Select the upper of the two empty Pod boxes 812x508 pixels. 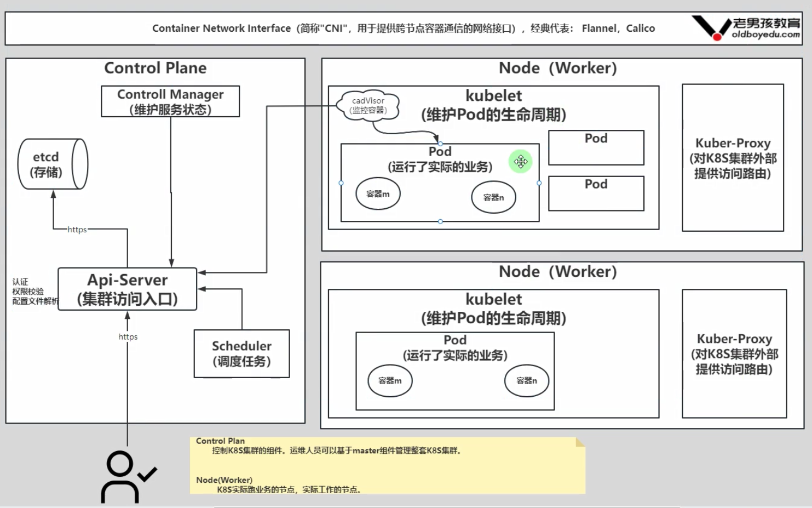coord(596,147)
